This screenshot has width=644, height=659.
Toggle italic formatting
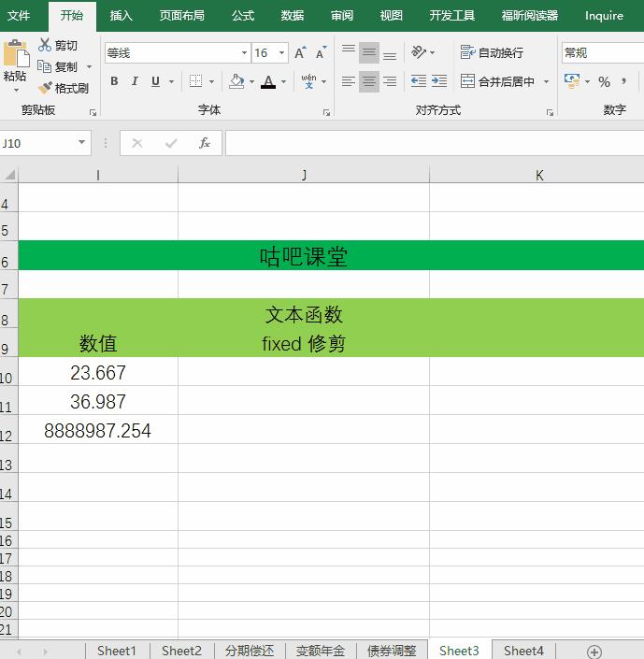tap(135, 81)
